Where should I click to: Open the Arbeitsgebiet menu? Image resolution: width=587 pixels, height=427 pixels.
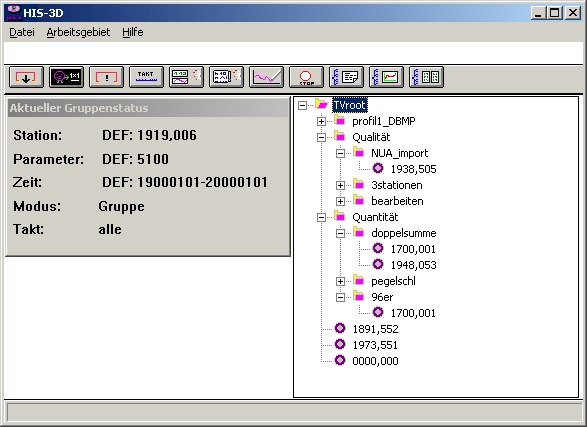coord(78,33)
